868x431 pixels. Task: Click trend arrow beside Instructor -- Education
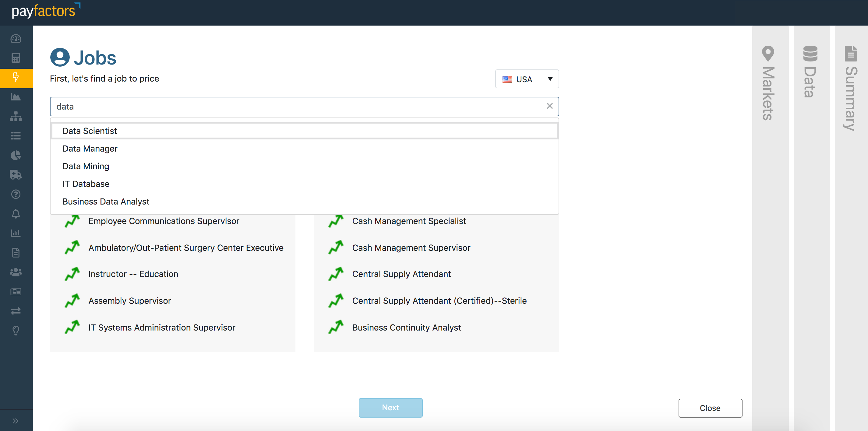pos(72,274)
